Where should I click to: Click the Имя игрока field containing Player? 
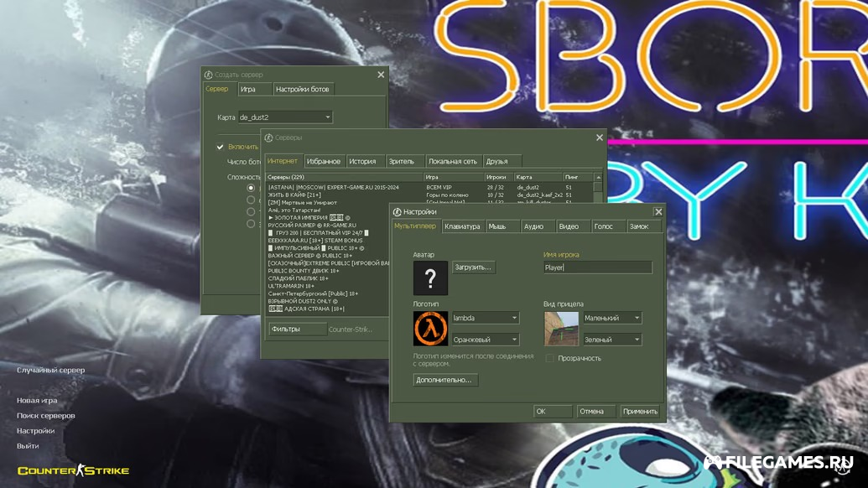pos(597,267)
